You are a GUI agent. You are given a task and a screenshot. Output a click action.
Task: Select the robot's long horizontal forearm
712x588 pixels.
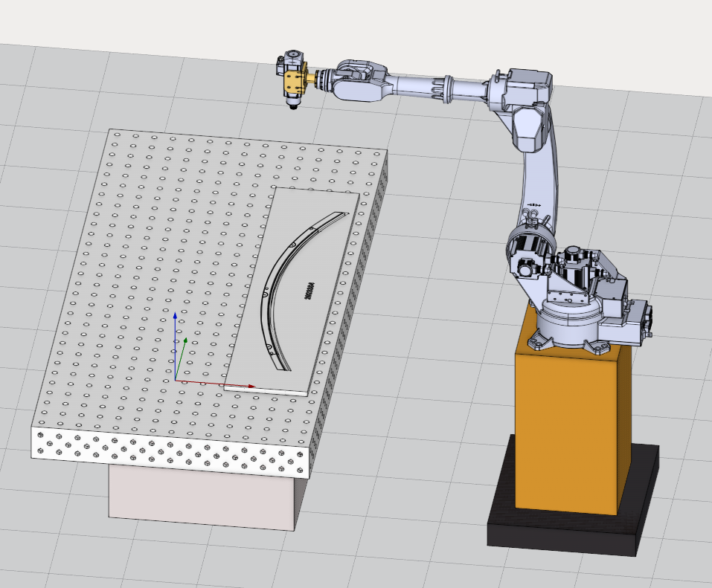432,85
